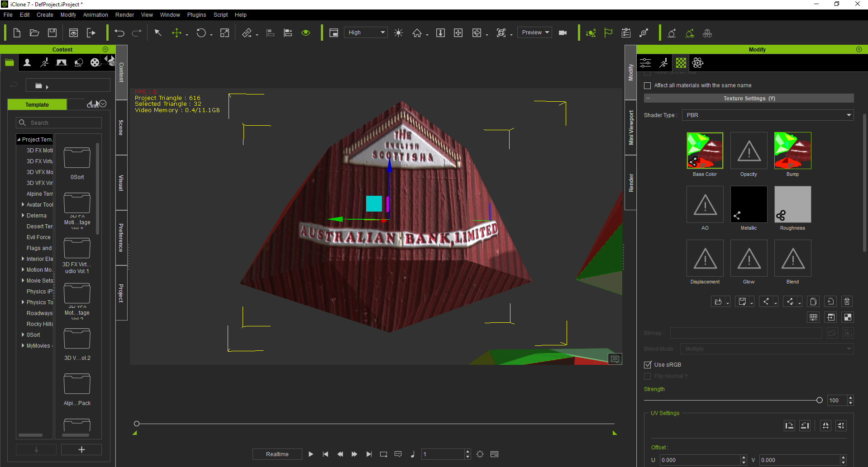Viewport: 868px width, 467px height.
Task: Click the Template tab button
Action: coord(37,105)
